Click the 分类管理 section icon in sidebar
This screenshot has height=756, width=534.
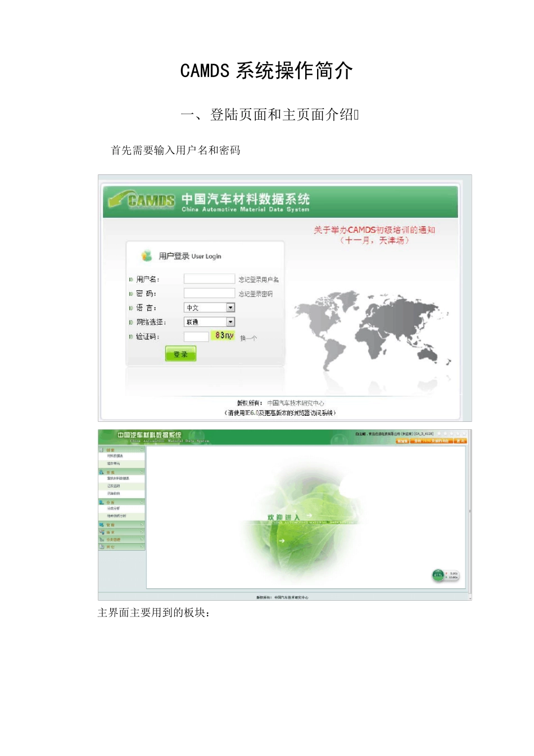tap(101, 539)
